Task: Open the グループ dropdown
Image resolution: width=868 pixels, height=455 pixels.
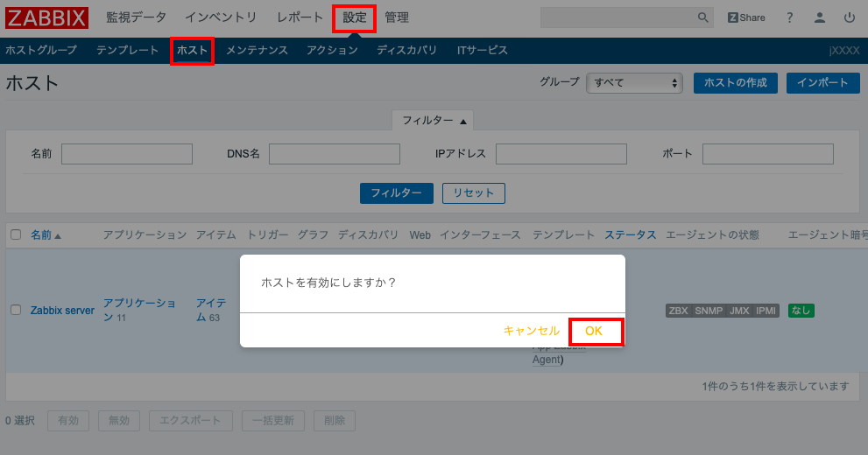Action: [634, 82]
